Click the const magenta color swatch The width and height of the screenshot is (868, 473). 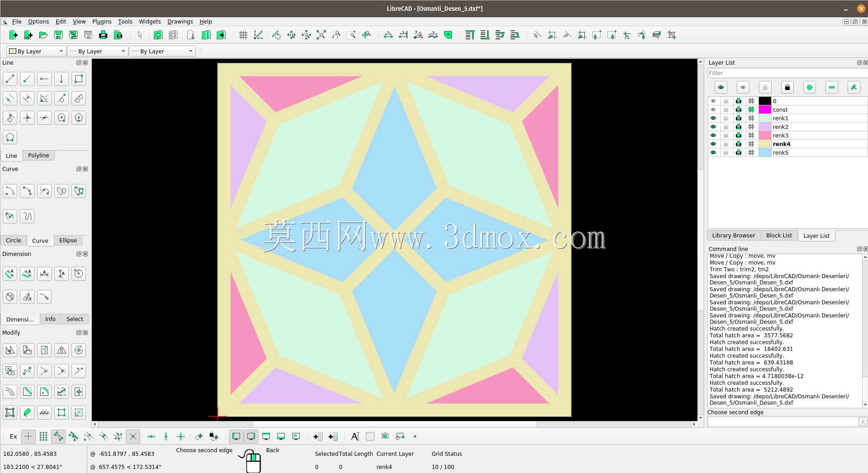coord(765,109)
